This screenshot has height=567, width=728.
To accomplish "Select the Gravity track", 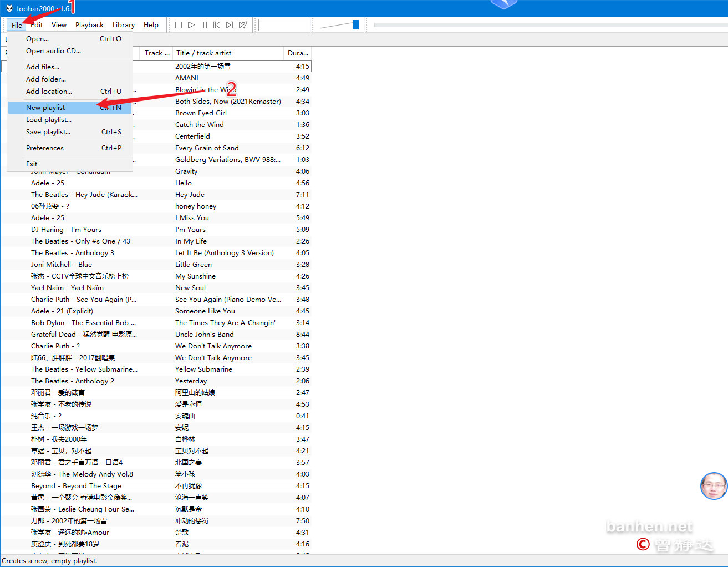I will click(x=186, y=171).
